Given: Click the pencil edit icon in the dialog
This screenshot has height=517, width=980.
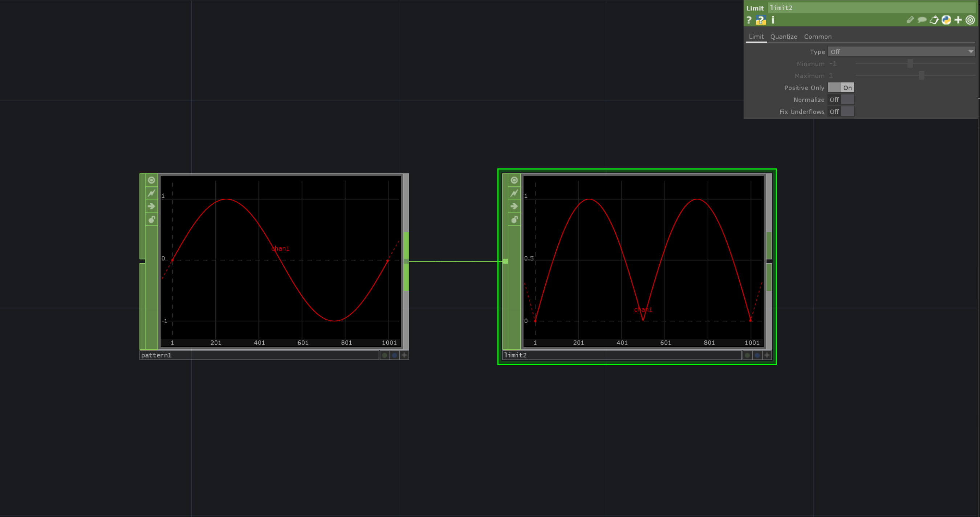Looking at the screenshot, I should [x=910, y=20].
